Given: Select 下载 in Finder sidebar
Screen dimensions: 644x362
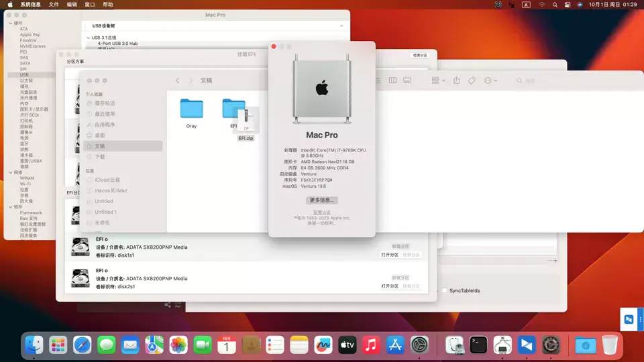Looking at the screenshot, I should coord(123,157).
